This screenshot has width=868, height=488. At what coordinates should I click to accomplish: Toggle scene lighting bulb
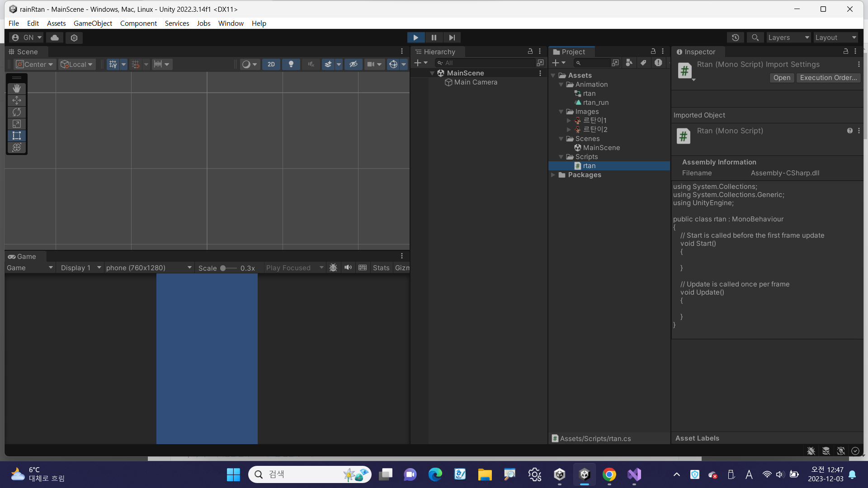coord(291,64)
